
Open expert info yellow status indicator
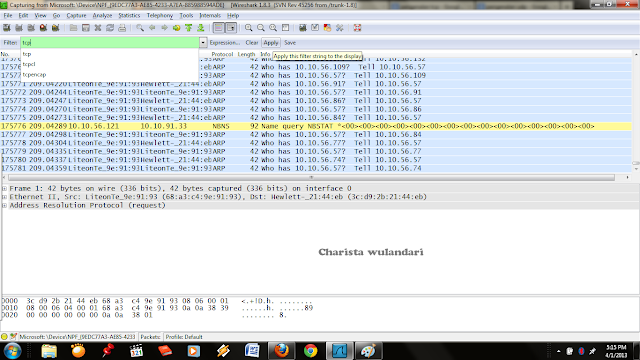(x=4, y=337)
